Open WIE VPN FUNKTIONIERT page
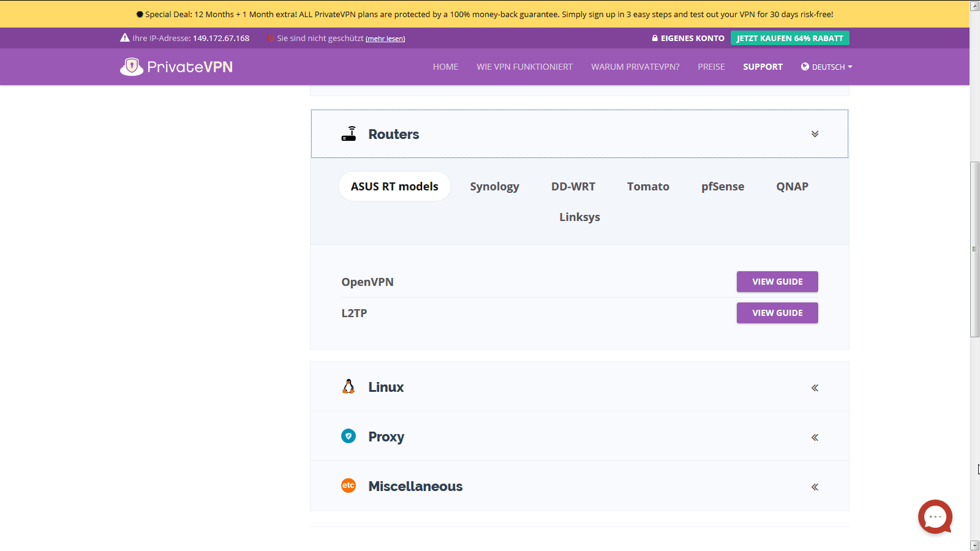Viewport: 980px width, 551px height. 525,67
